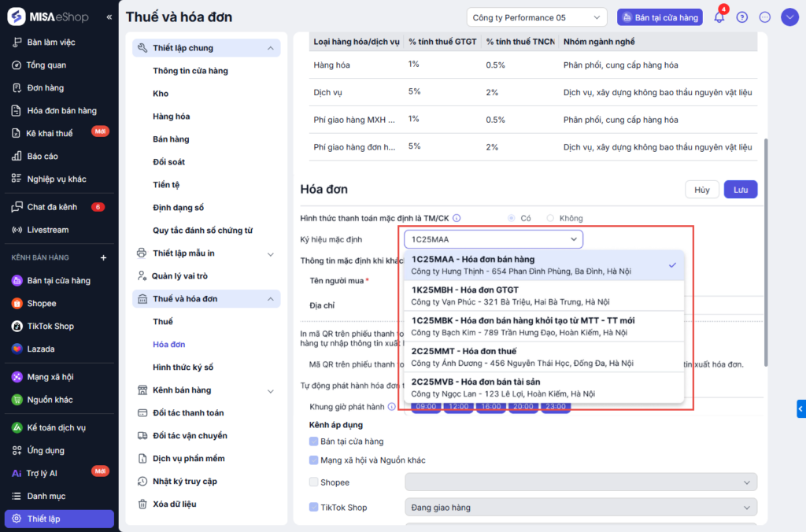The width and height of the screenshot is (806, 532).
Task: Open the Ký hiệu mặc định dropdown
Action: point(494,239)
